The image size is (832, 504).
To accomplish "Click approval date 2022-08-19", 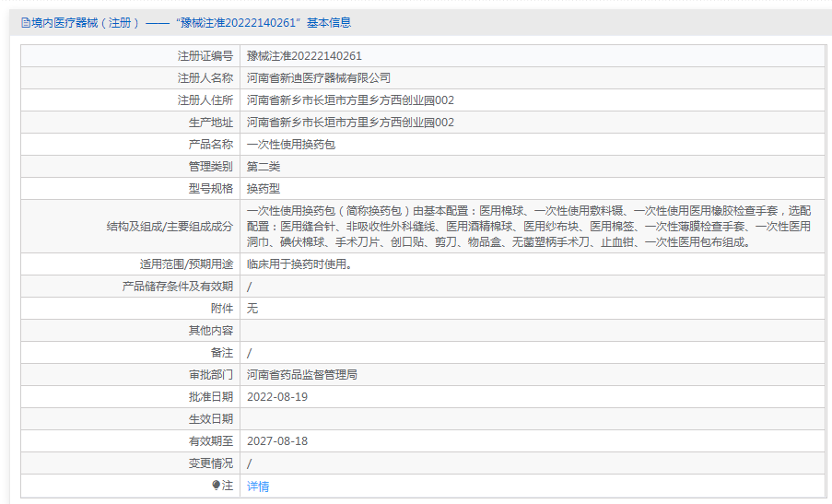I will 277,397.
